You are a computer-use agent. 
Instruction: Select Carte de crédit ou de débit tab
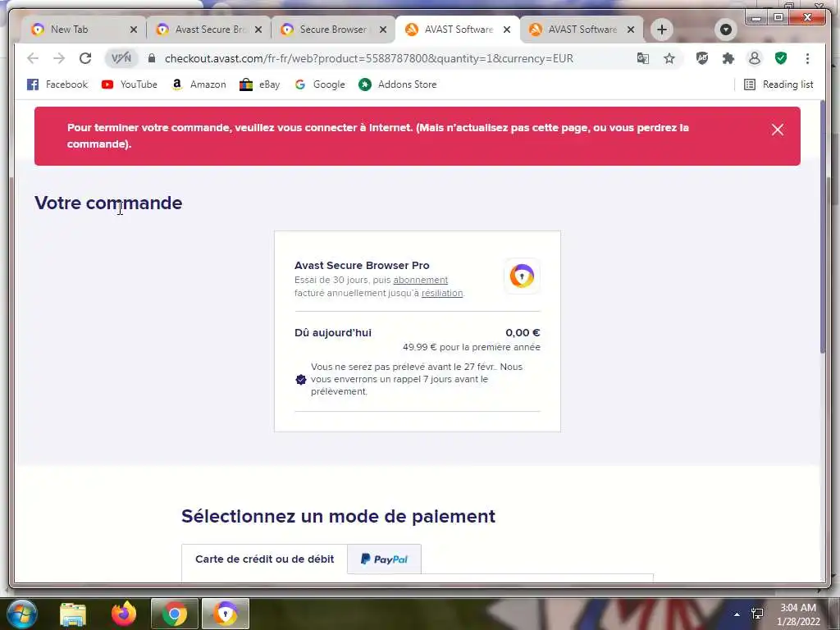(265, 559)
